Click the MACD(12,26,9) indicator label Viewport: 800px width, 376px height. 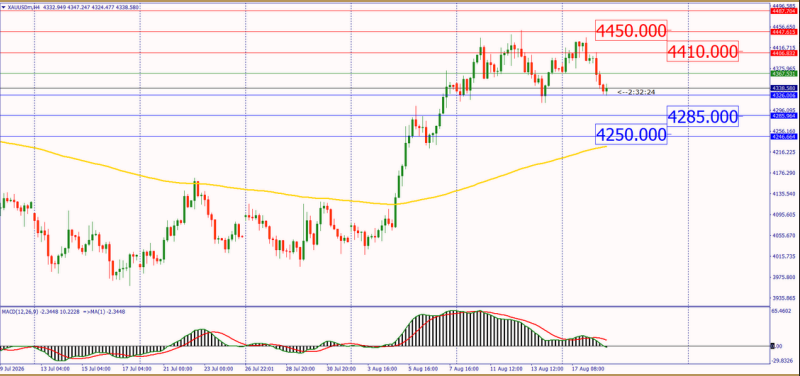tap(20, 311)
